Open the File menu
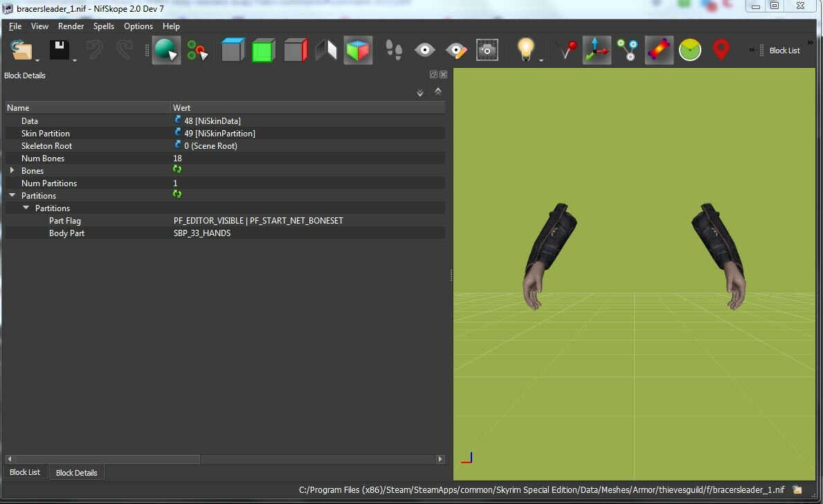 (x=15, y=26)
